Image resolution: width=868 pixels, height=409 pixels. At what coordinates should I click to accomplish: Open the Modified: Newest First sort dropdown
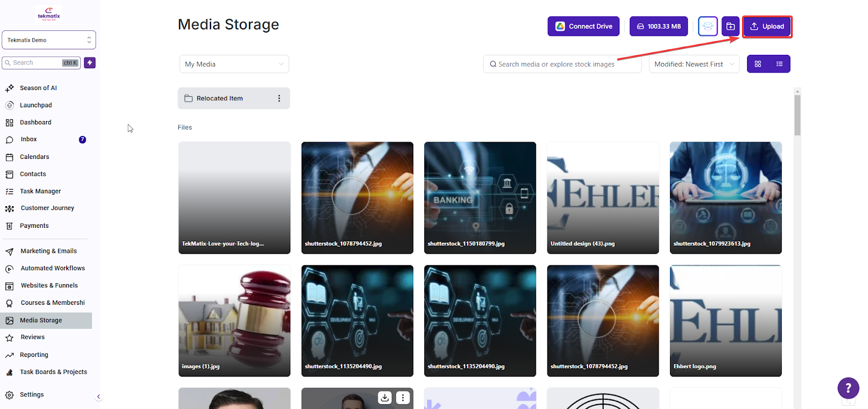tap(694, 64)
